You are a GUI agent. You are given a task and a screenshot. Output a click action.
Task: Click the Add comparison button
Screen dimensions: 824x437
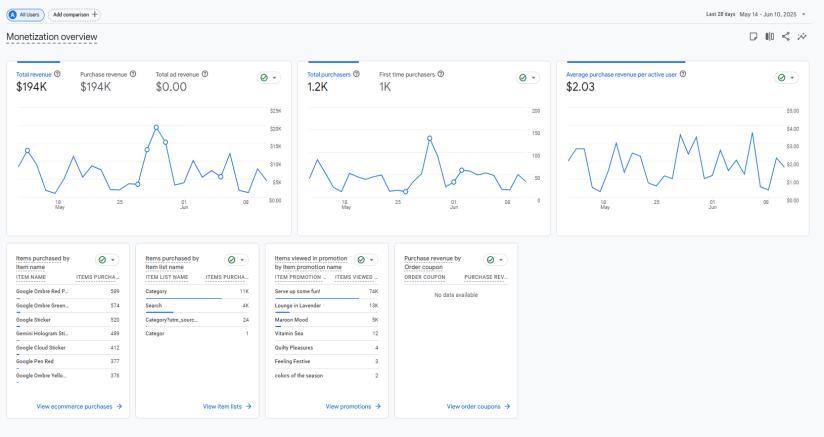pyautogui.click(x=75, y=15)
